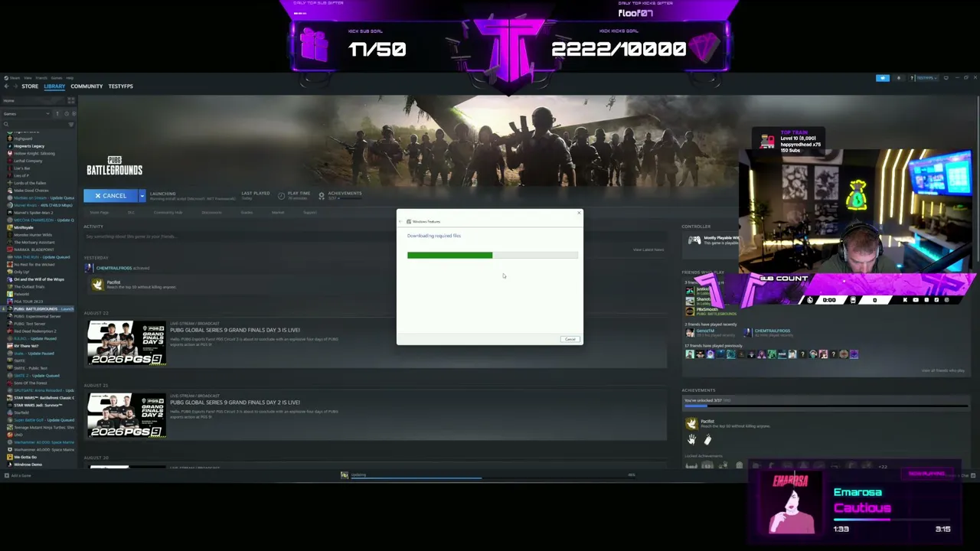Open the Discussions link

click(x=211, y=213)
